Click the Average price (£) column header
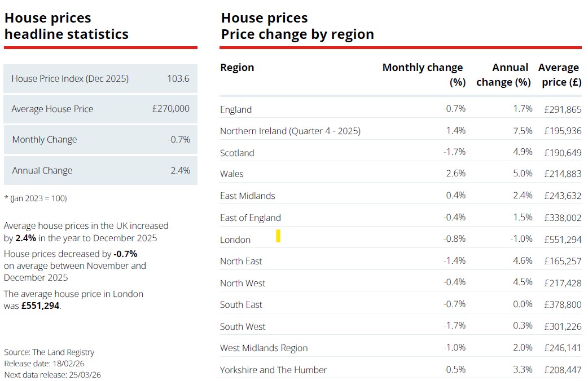Viewport: 588px width, 381px height. [x=559, y=74]
